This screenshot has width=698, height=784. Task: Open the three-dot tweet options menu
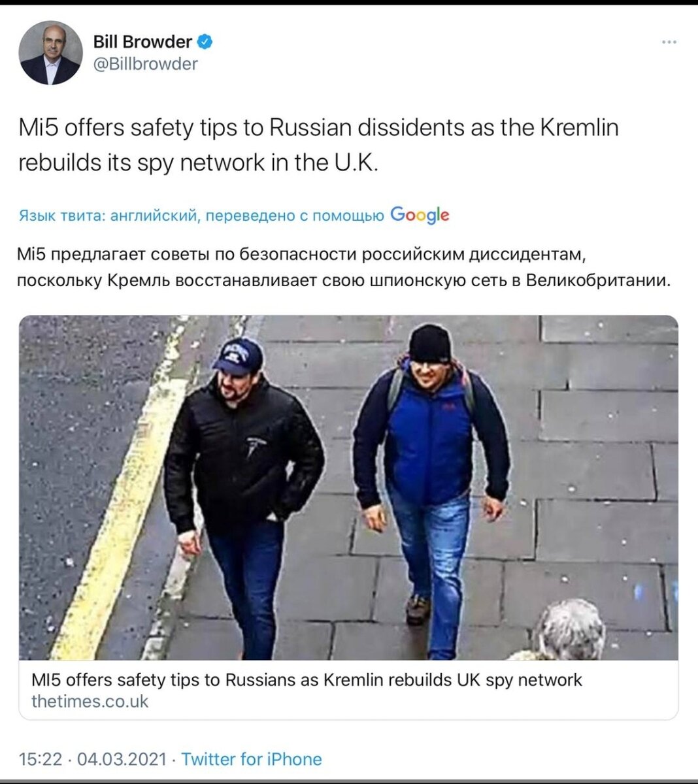669,42
